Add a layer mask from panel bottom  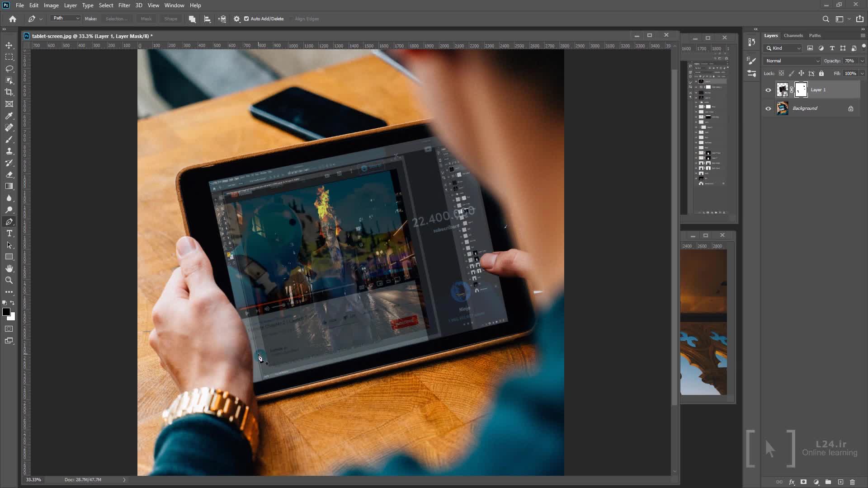click(803, 482)
